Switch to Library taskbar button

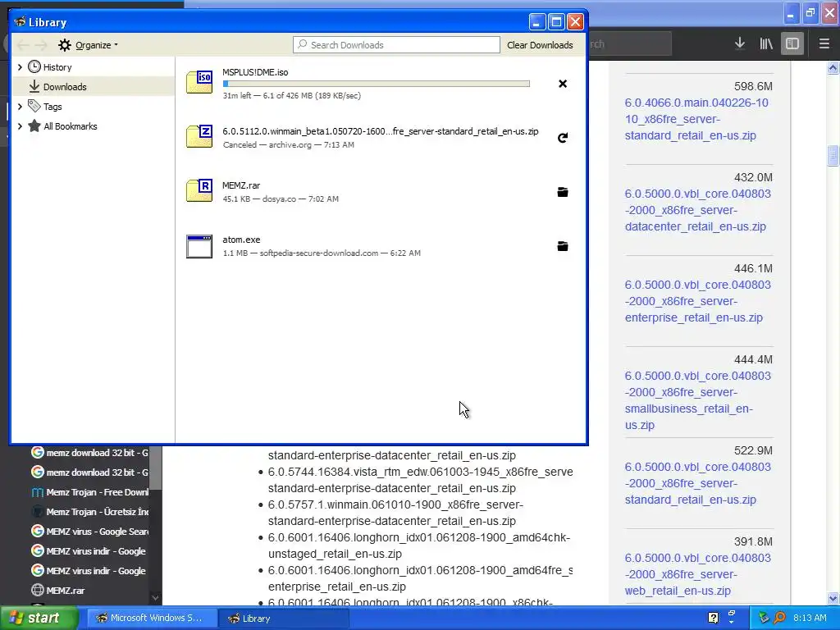[283, 618]
